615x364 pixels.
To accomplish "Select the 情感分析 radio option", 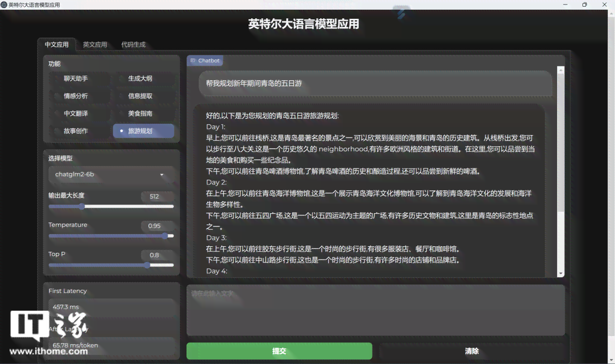I will click(x=79, y=96).
